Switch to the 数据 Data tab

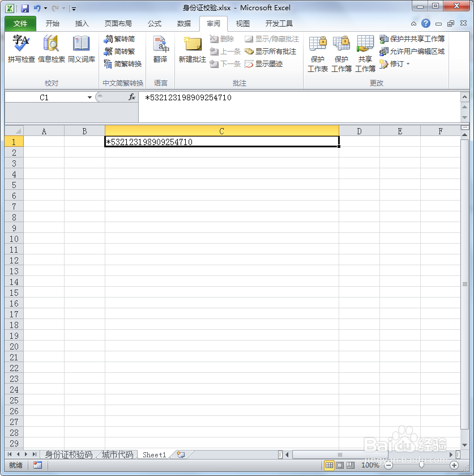tap(184, 24)
